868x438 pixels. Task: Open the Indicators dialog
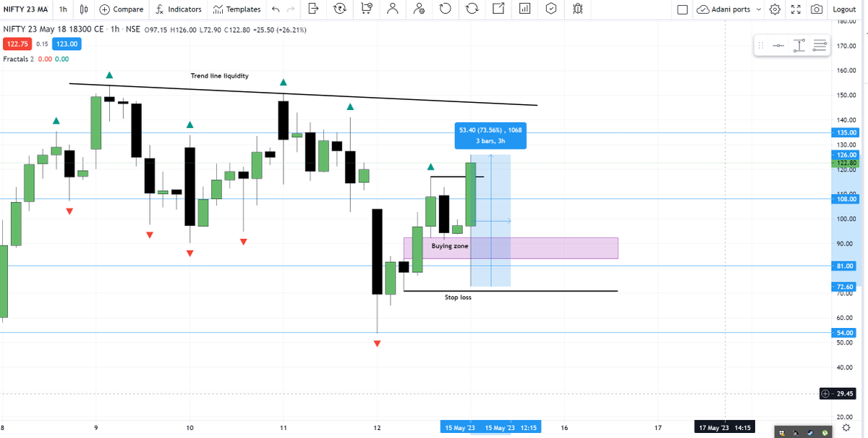[x=178, y=9]
